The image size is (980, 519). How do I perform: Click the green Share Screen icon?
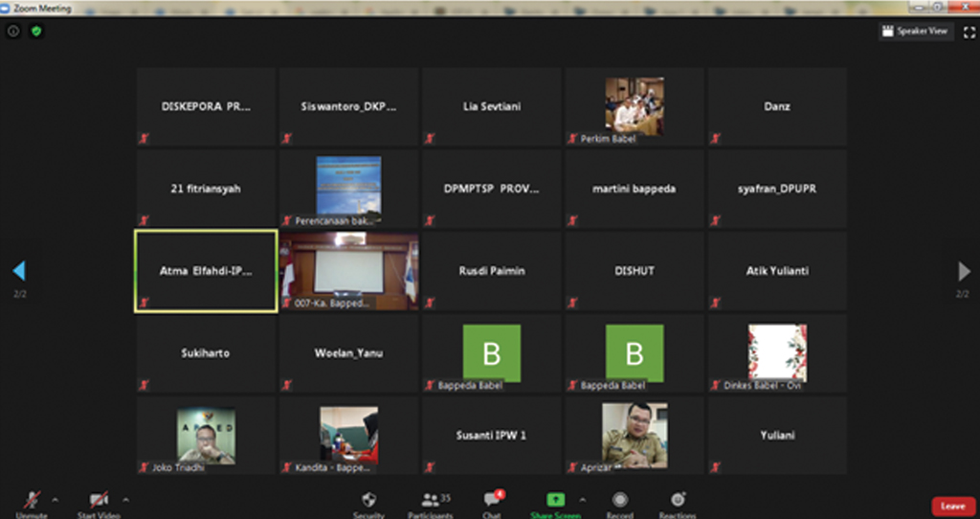(555, 500)
